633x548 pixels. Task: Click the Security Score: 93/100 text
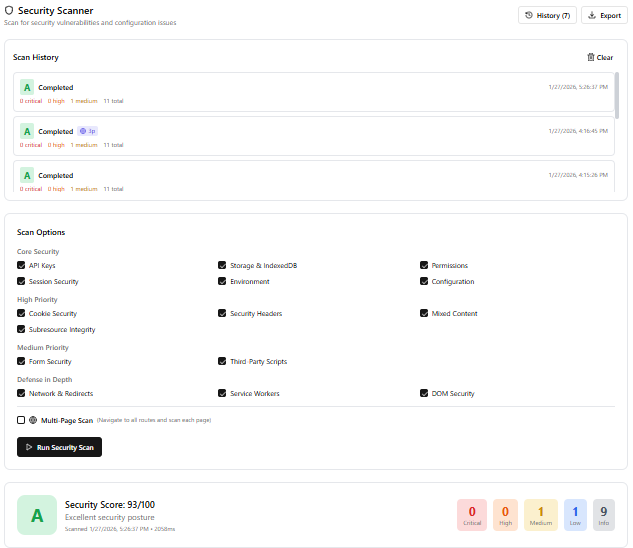pyautogui.click(x=110, y=505)
